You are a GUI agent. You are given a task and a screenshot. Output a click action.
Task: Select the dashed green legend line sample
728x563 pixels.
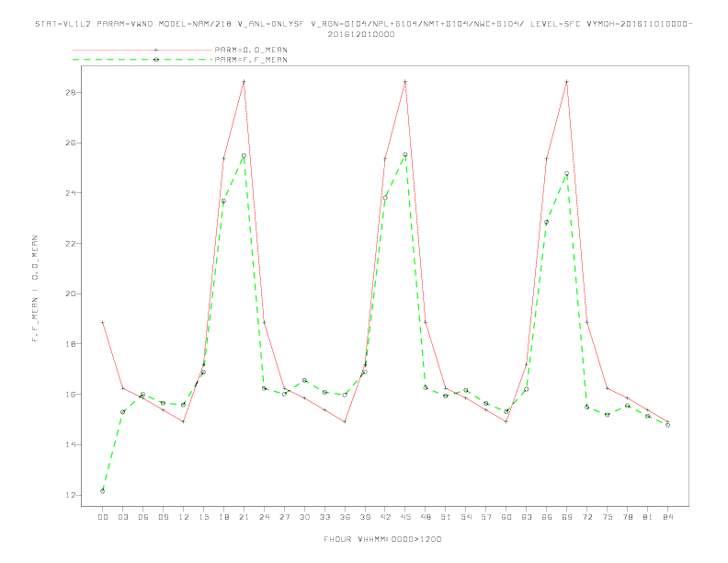tap(142, 60)
